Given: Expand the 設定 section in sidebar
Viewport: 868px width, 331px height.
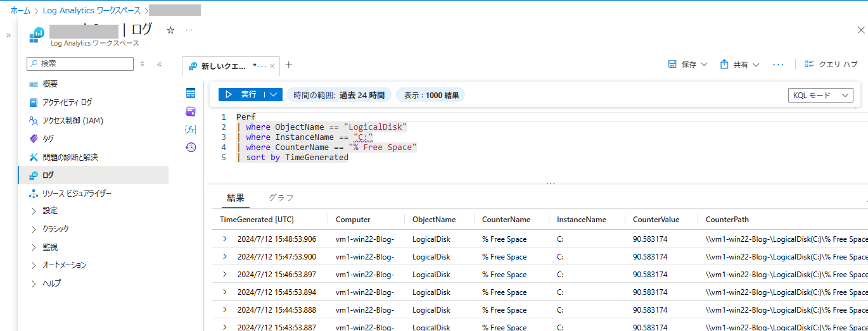Looking at the screenshot, I should click(x=34, y=211).
